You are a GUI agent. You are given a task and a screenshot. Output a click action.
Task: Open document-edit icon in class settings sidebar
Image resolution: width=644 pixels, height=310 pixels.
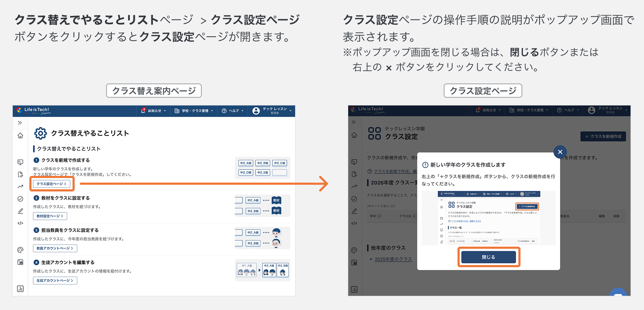coord(354,174)
